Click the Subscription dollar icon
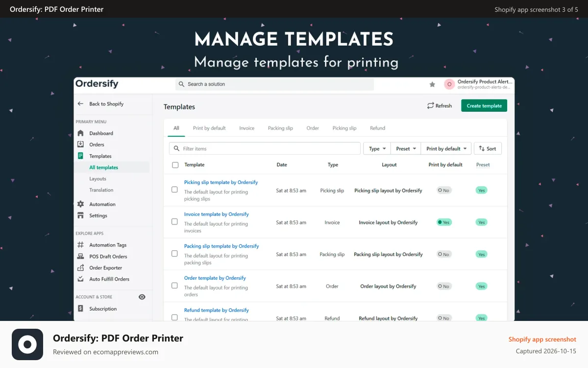This screenshot has width=588, height=368. pos(80,309)
